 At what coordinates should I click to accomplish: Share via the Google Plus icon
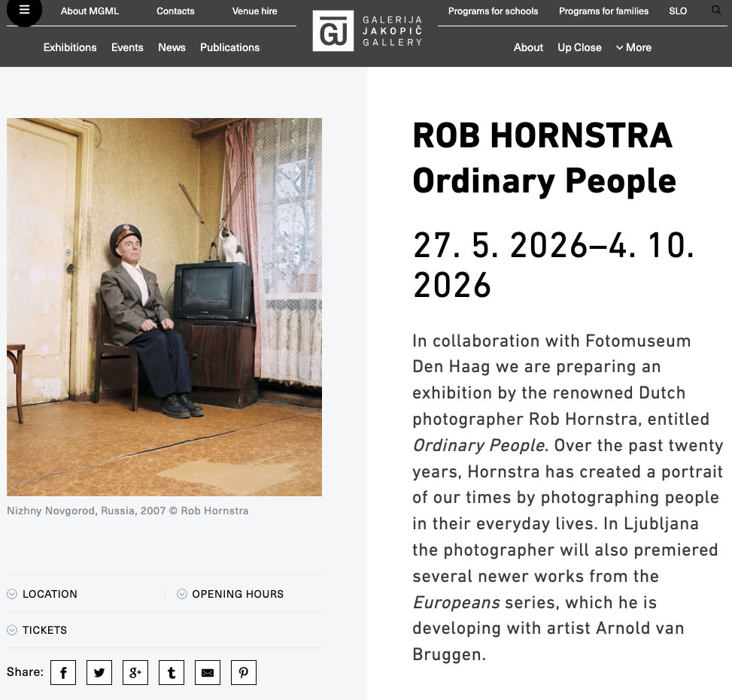(x=135, y=673)
